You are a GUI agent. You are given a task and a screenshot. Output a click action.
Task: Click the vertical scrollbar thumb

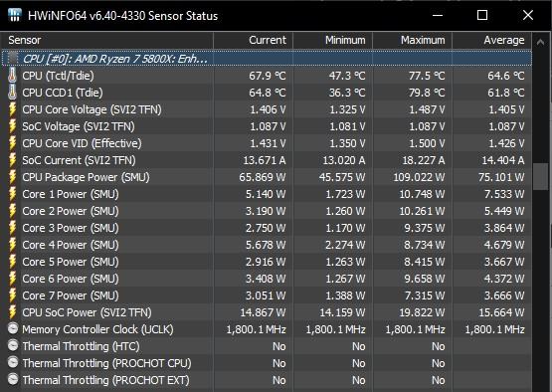coord(540,177)
